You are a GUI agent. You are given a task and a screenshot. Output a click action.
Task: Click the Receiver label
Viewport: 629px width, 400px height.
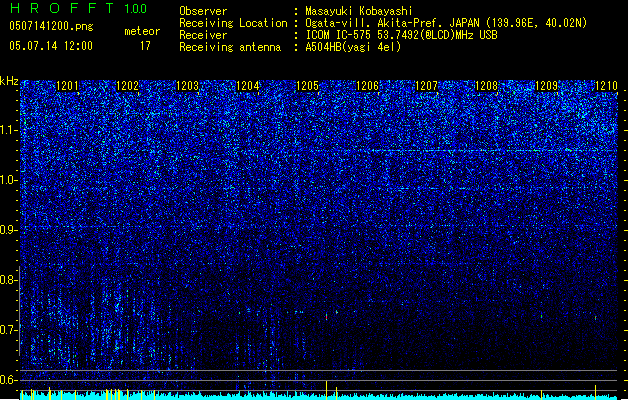click(203, 35)
